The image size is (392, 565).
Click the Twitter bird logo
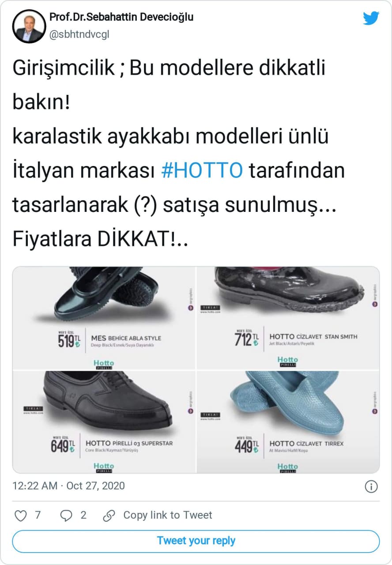point(371,18)
